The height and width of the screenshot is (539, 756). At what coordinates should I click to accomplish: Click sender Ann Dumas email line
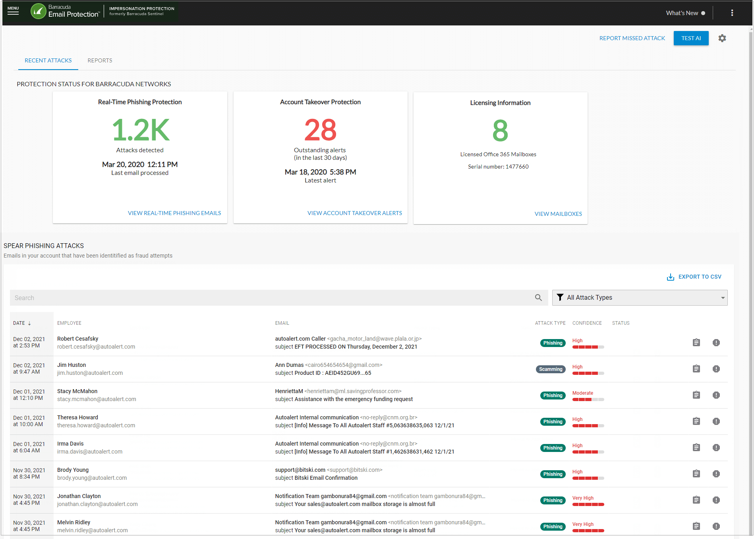tap(329, 365)
